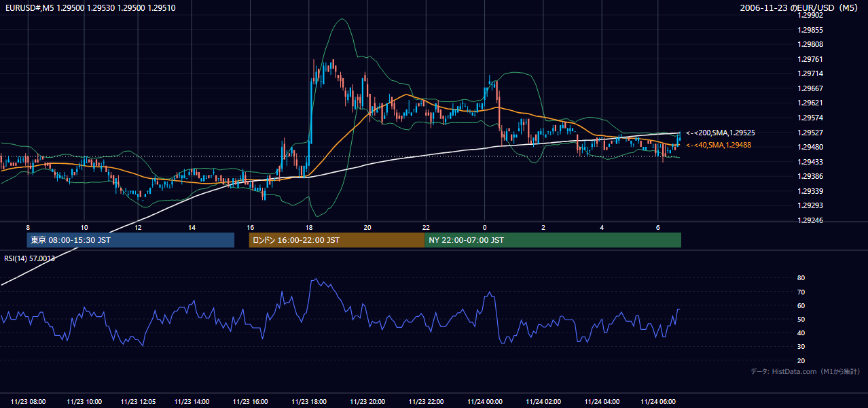Click price axis value 1.29246
Screen dimensions: 868x408
[810, 220]
